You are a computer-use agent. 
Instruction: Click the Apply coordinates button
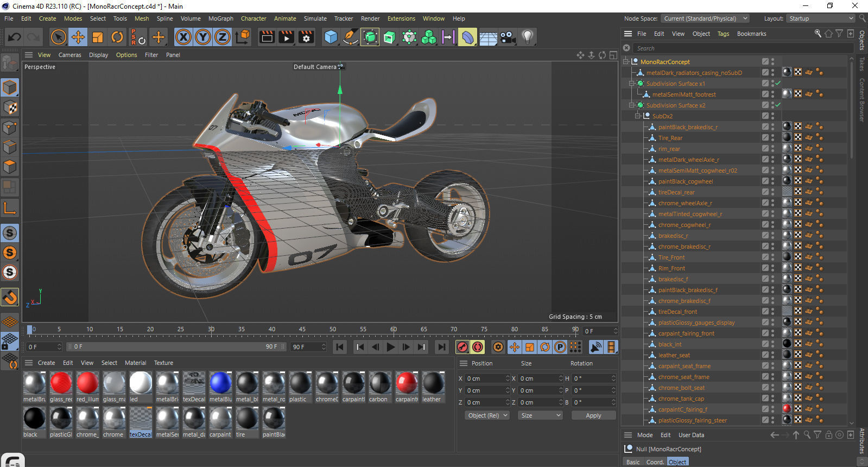click(x=593, y=415)
